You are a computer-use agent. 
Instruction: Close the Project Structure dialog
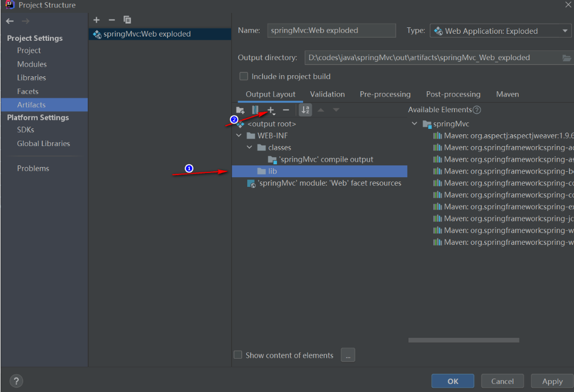tap(568, 5)
